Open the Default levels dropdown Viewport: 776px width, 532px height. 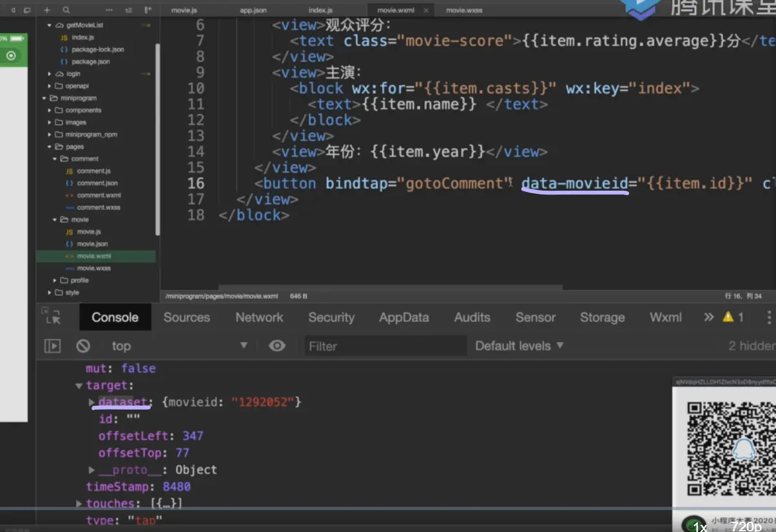(519, 346)
